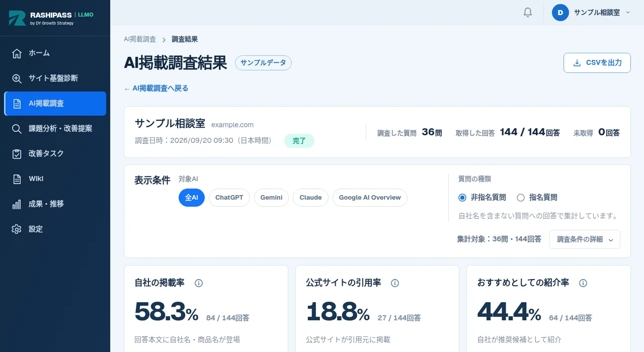Screen dimensions: 644x352
Task: Select the 非指名質問 radio option
Action: [462, 198]
